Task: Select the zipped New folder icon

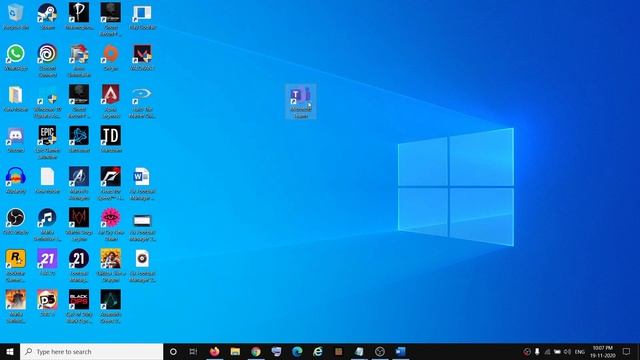Action: click(x=16, y=98)
